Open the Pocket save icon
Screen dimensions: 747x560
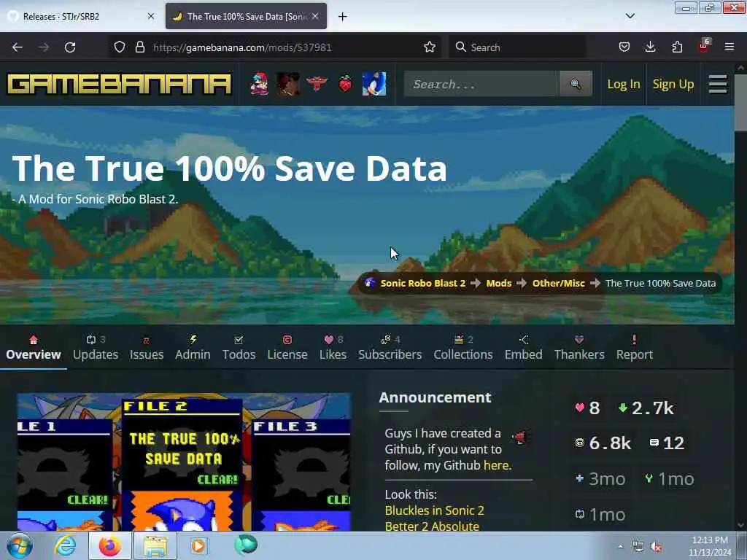point(624,47)
